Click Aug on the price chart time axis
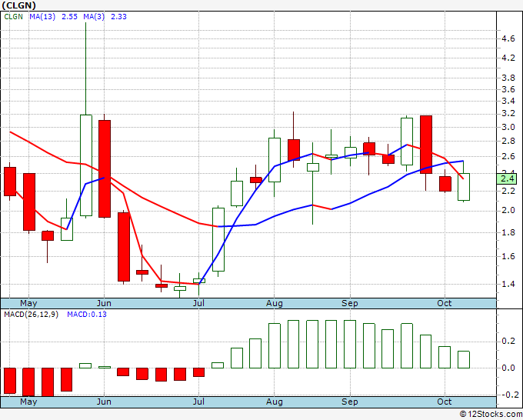 274,303
